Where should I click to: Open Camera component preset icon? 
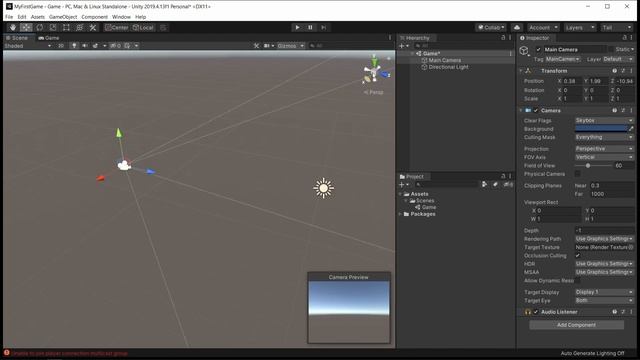pyautogui.click(x=623, y=110)
